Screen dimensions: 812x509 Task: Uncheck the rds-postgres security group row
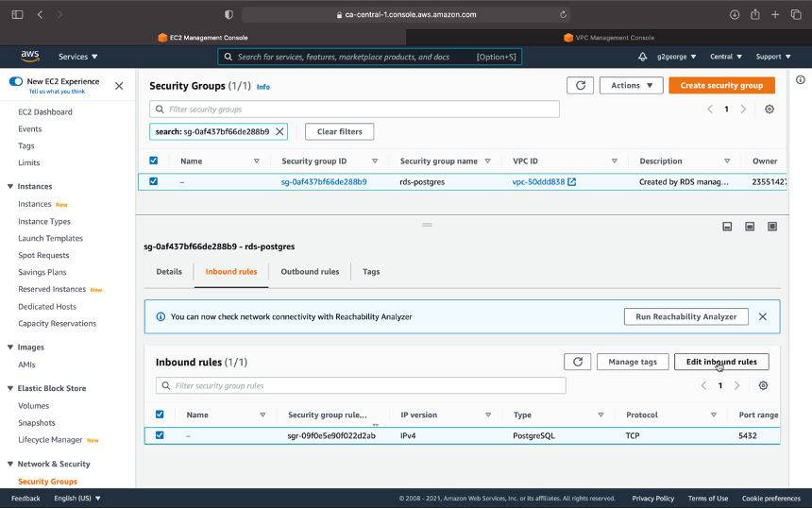[x=153, y=181]
